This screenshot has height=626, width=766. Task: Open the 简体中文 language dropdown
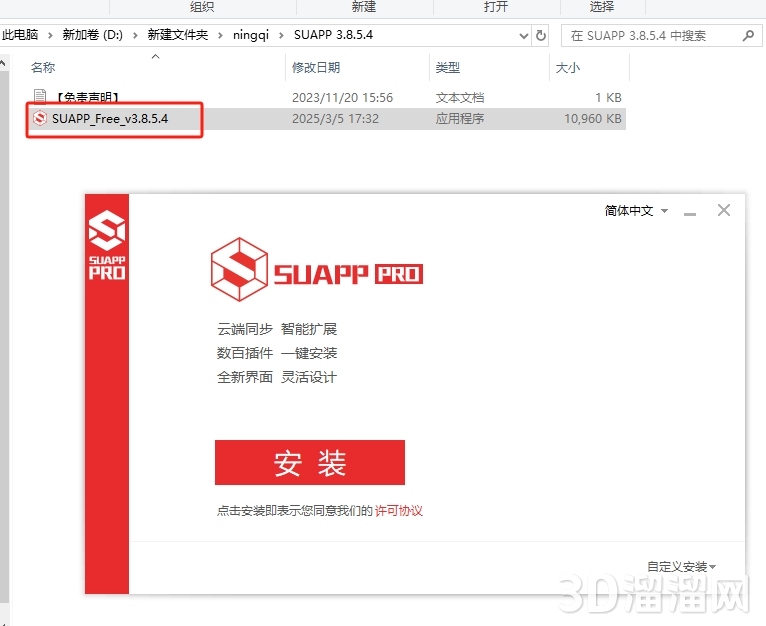point(636,211)
